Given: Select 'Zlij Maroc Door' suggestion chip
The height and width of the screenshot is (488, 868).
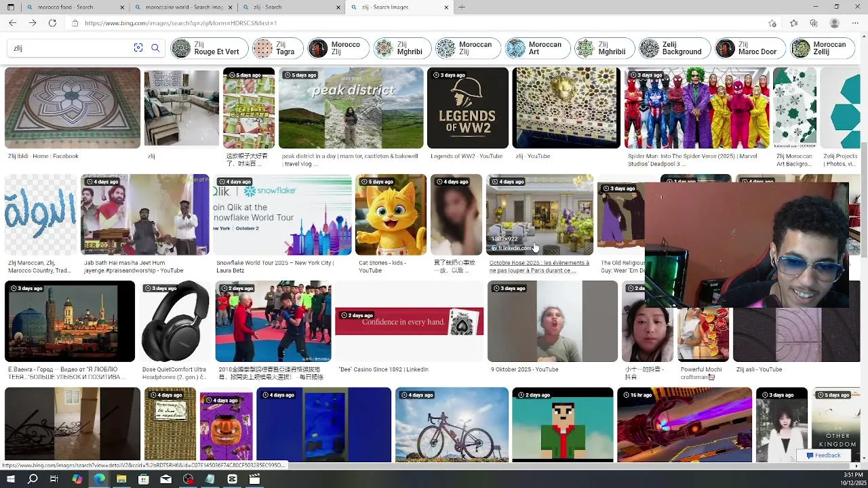Looking at the screenshot, I should click(x=750, y=48).
